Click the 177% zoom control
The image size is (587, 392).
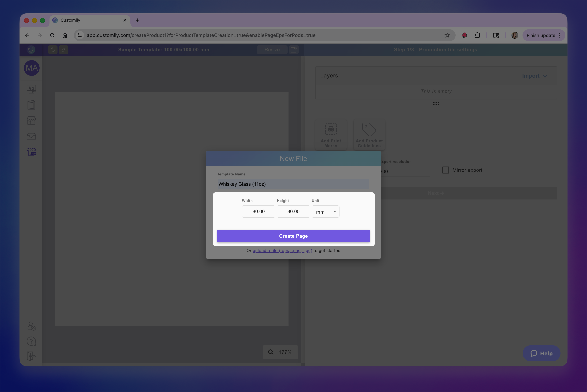280,352
